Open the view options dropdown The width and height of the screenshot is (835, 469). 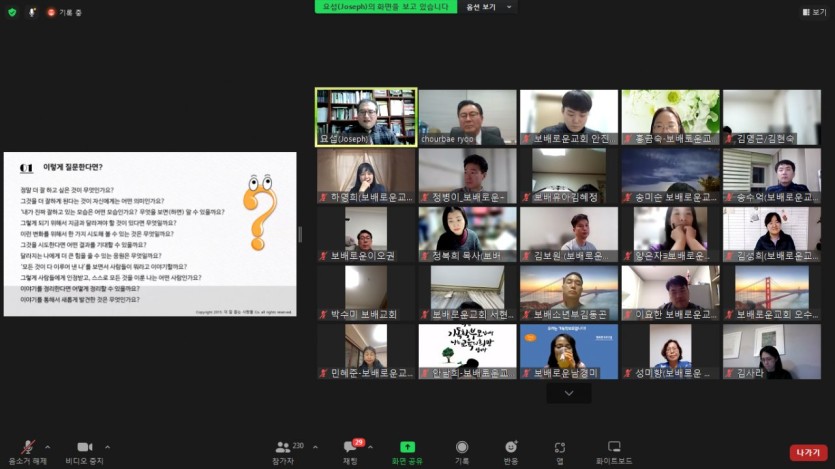(x=489, y=7)
